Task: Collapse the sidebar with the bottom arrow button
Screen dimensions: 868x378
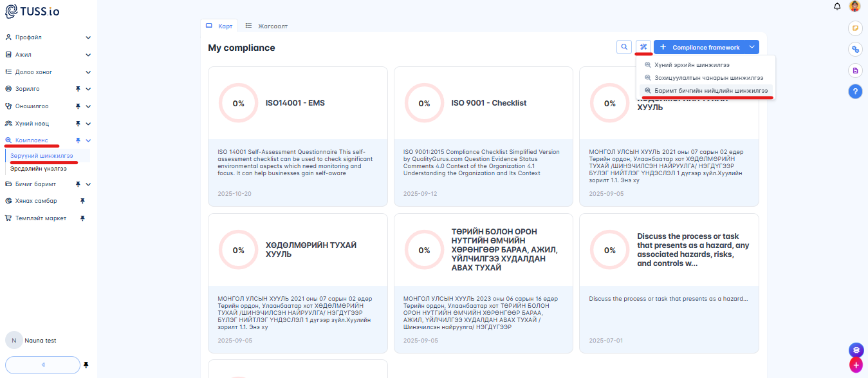Action: (x=42, y=365)
